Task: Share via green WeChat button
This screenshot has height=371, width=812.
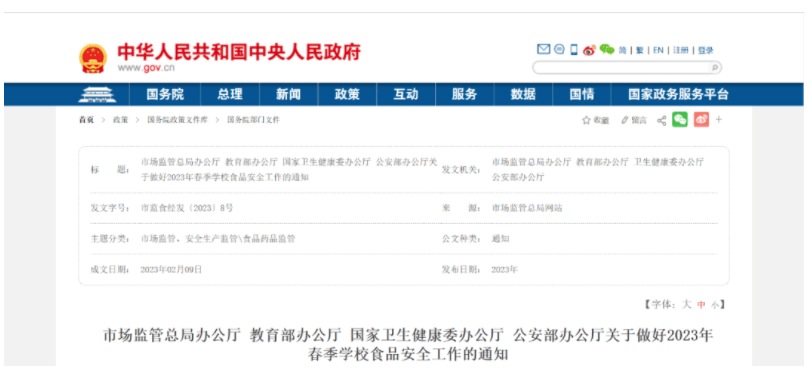Action: [680, 120]
